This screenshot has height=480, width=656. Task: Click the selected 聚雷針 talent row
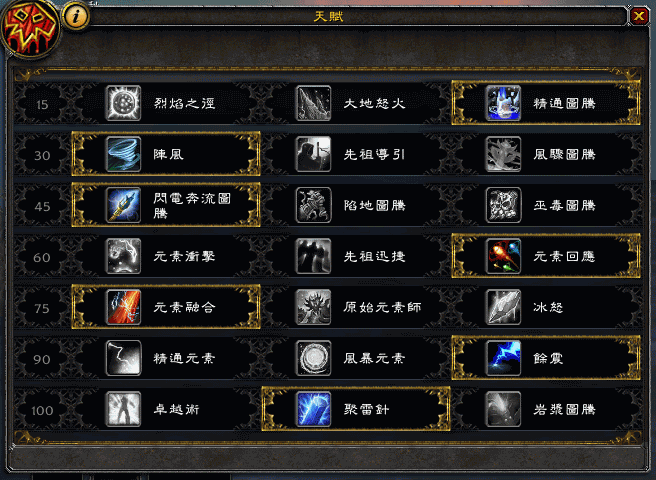tap(356, 409)
